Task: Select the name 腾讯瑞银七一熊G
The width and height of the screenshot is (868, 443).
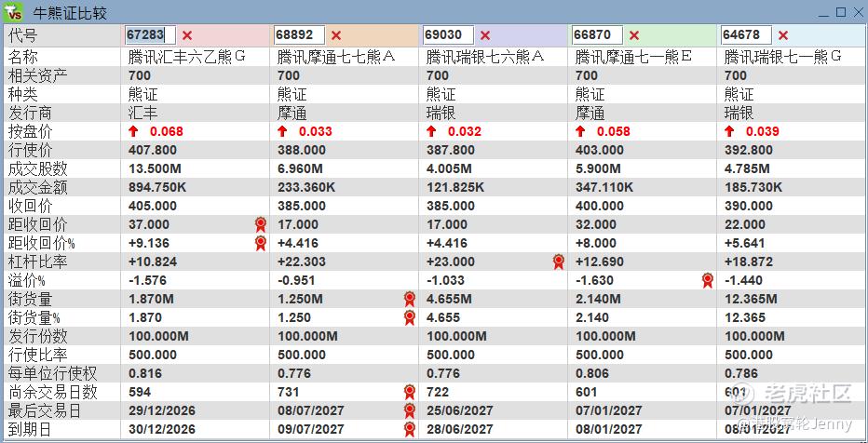Action: click(783, 57)
